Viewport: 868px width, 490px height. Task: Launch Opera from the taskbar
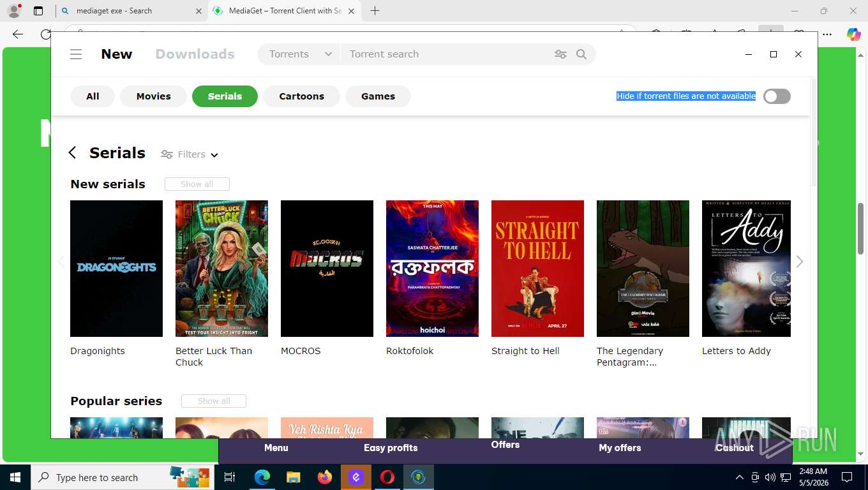point(387,477)
